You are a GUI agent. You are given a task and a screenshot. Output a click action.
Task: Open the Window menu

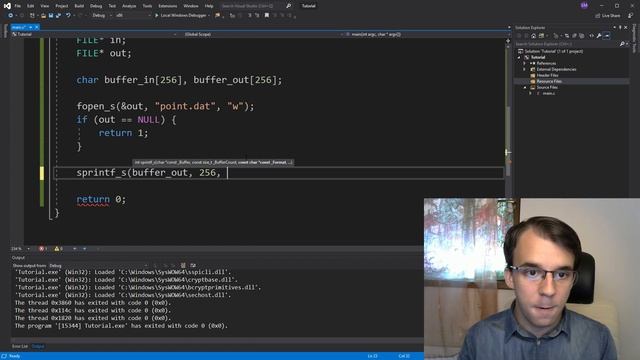(x=191, y=6)
